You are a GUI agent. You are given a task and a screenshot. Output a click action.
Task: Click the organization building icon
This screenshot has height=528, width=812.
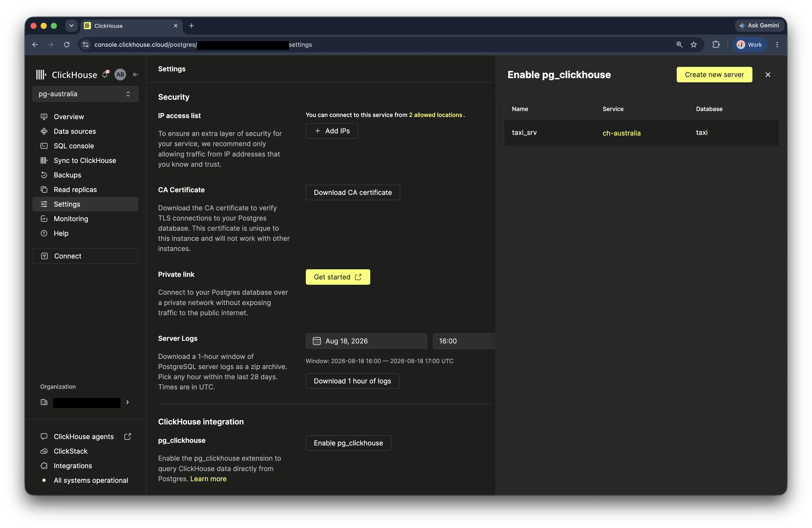point(44,402)
